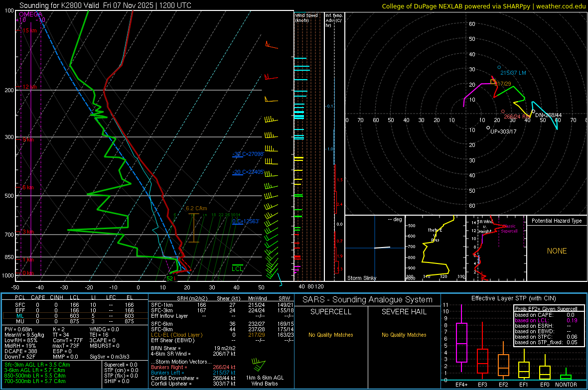Click the 'Potential Hazard Type' header

coord(557,221)
